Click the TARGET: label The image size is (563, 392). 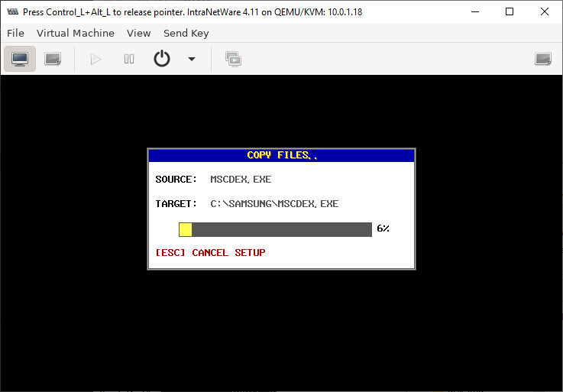click(176, 204)
